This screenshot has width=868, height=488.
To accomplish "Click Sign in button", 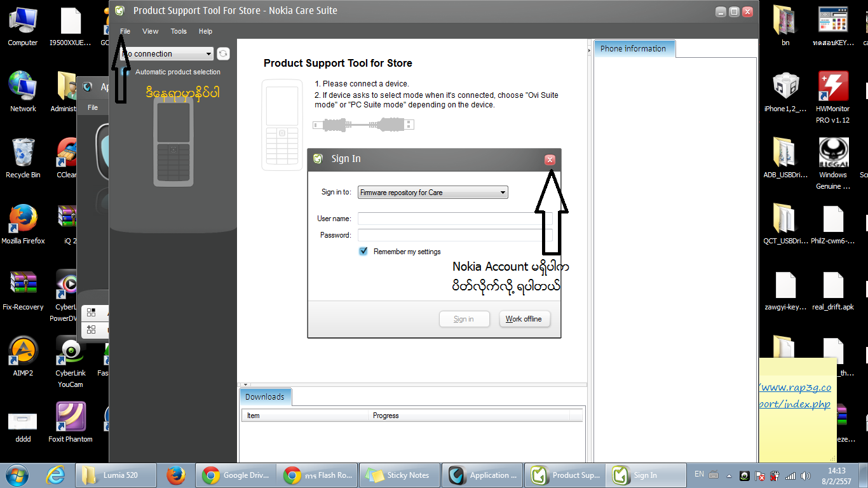I will (x=464, y=319).
